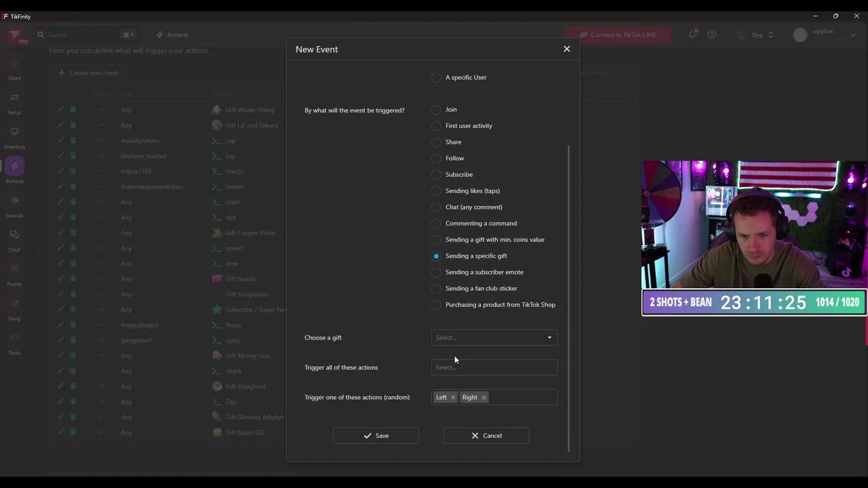
Task: Choose A specific User radio option
Action: pyautogui.click(x=436, y=78)
